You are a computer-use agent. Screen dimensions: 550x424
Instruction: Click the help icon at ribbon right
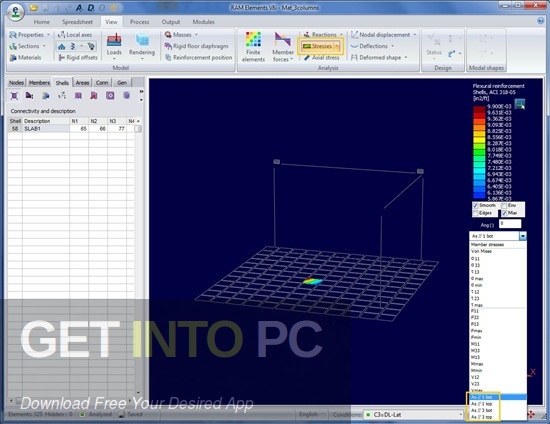click(x=541, y=21)
